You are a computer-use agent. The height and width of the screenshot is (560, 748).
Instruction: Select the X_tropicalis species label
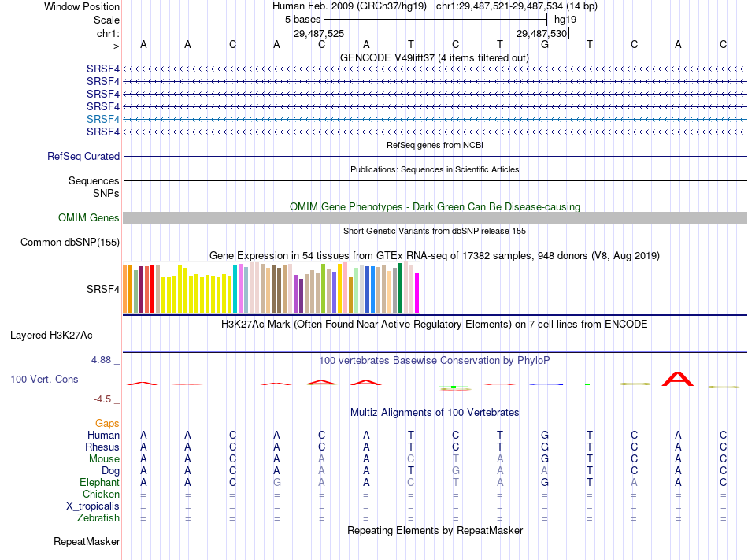pos(93,506)
